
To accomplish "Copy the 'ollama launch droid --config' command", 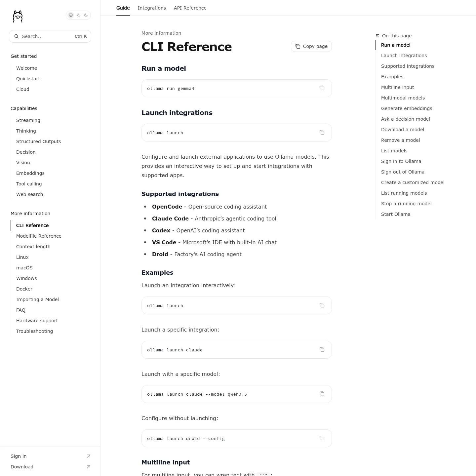I will [x=322, y=438].
